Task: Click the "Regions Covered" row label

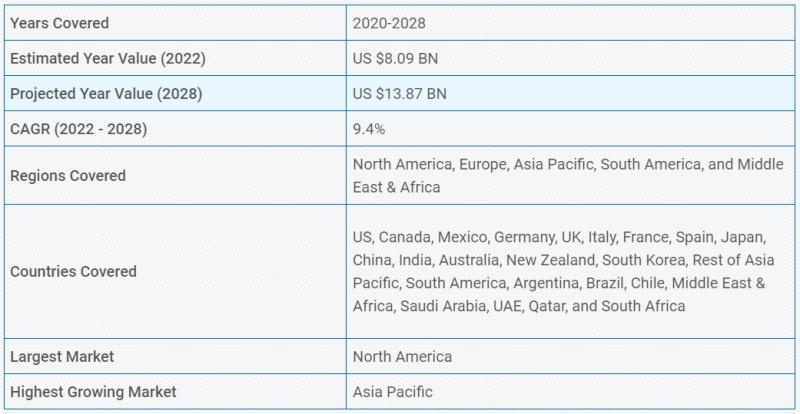Action: [x=68, y=175]
